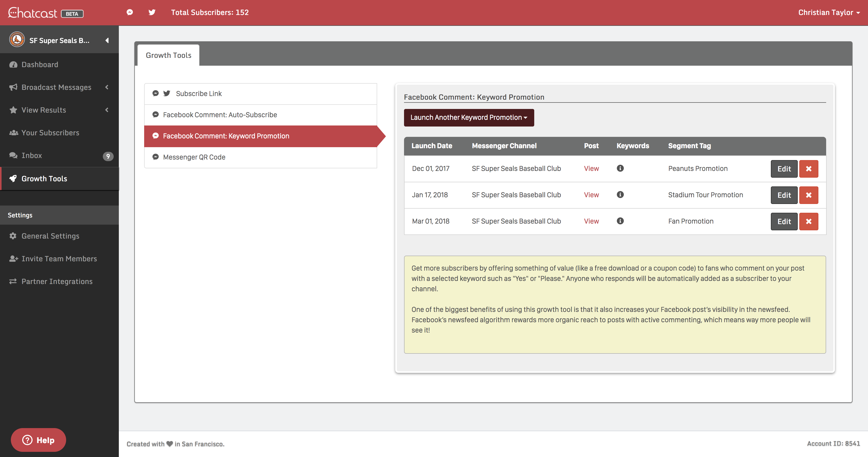The image size is (868, 457).
Task: Open the Christian Taylor account menu
Action: [828, 12]
